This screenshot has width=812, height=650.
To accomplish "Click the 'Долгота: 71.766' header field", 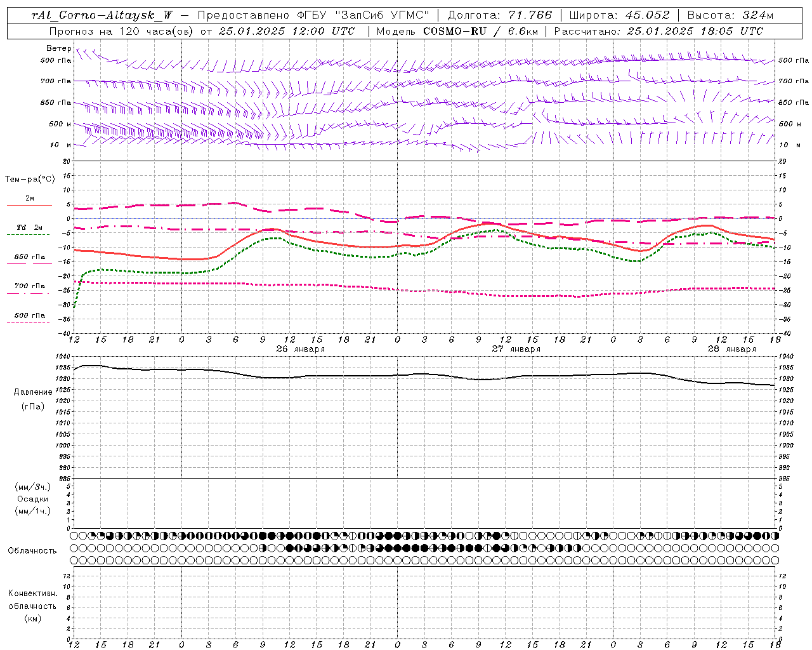I will coord(500,15).
